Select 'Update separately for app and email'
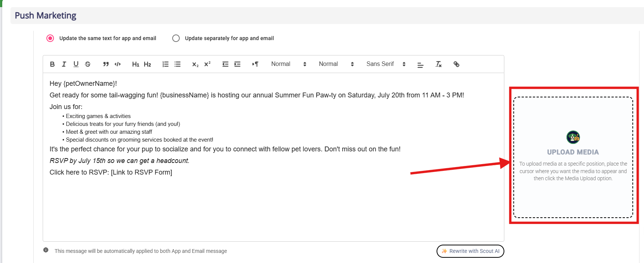Viewport: 644px width, 263px height. click(x=176, y=38)
